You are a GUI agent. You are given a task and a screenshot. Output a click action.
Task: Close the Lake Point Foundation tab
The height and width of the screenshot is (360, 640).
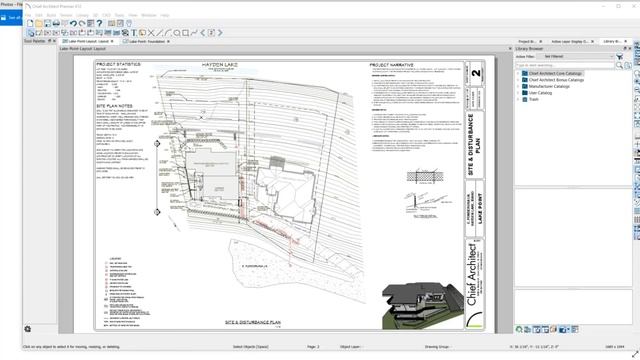(x=168, y=42)
